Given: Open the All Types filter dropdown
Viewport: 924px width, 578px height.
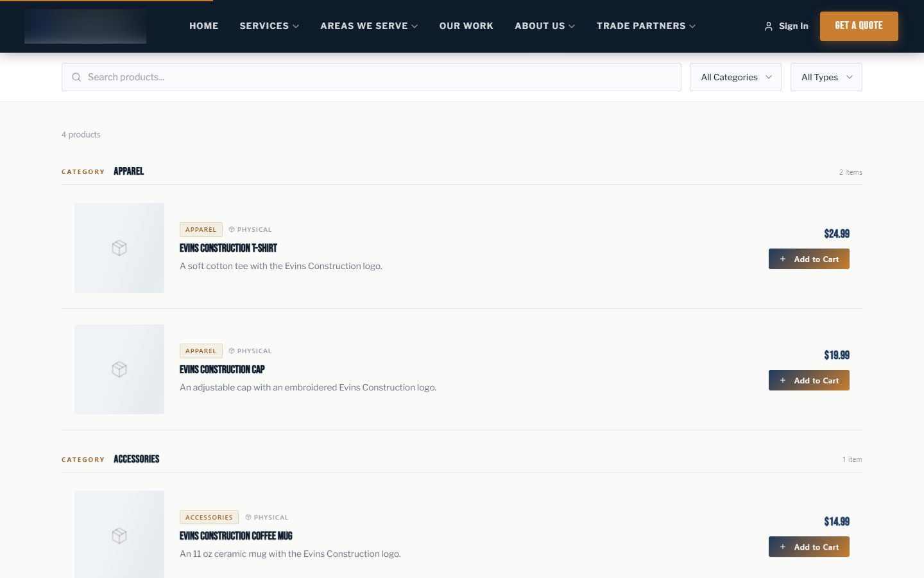Looking at the screenshot, I should point(826,77).
